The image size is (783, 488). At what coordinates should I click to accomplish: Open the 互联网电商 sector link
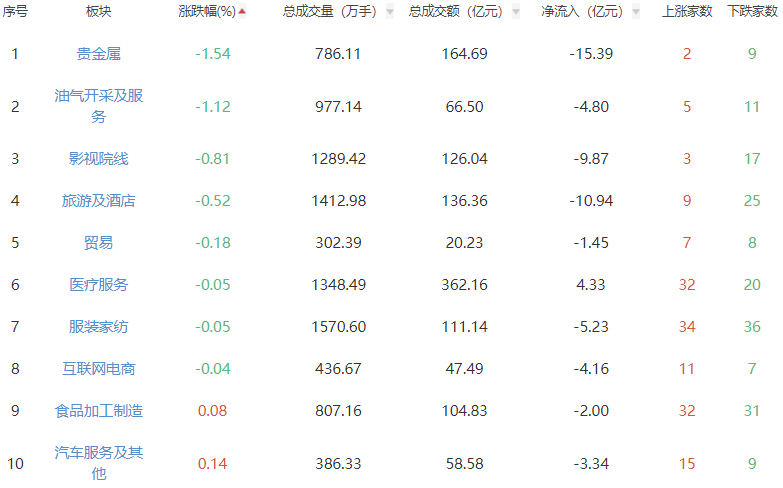(99, 368)
